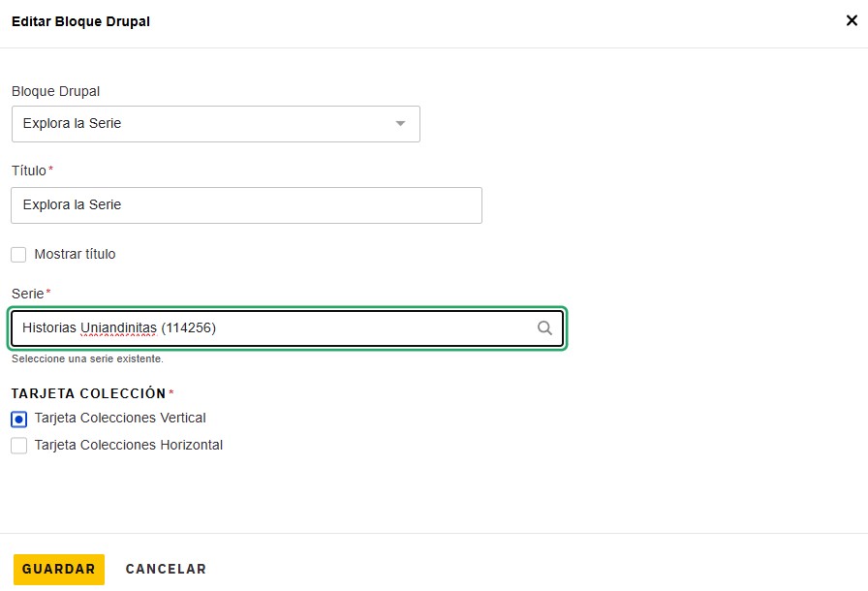Screen dimensions: 868x591
Task: Close the Editar Bloque Drupal dialog
Action: (852, 21)
